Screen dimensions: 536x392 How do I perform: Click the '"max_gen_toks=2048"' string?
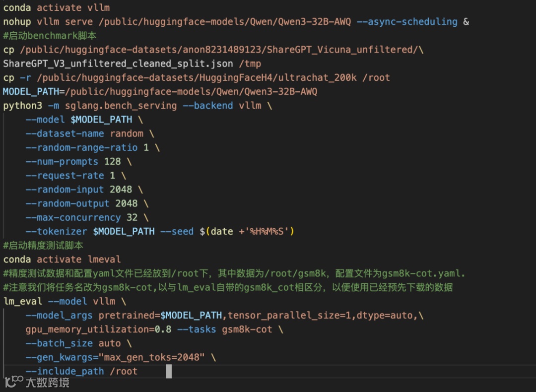[151, 357]
